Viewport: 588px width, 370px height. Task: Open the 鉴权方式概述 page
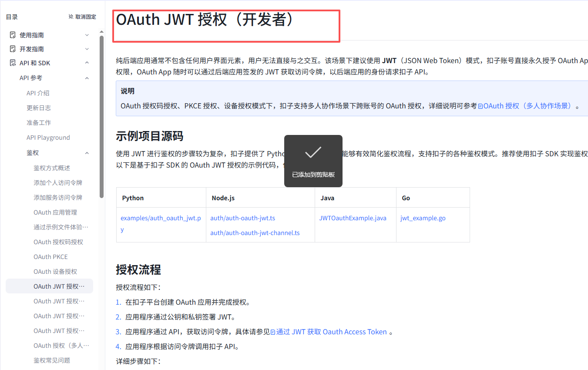[x=52, y=168]
